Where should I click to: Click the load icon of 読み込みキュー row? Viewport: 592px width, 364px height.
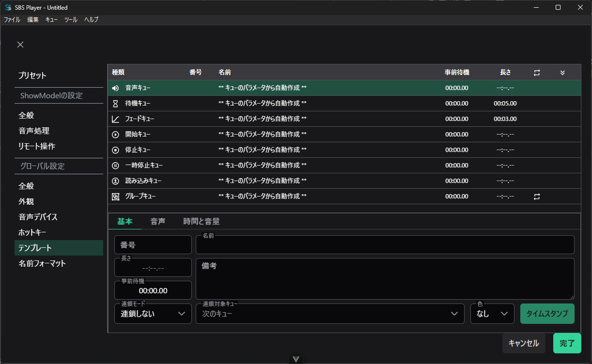tap(115, 181)
